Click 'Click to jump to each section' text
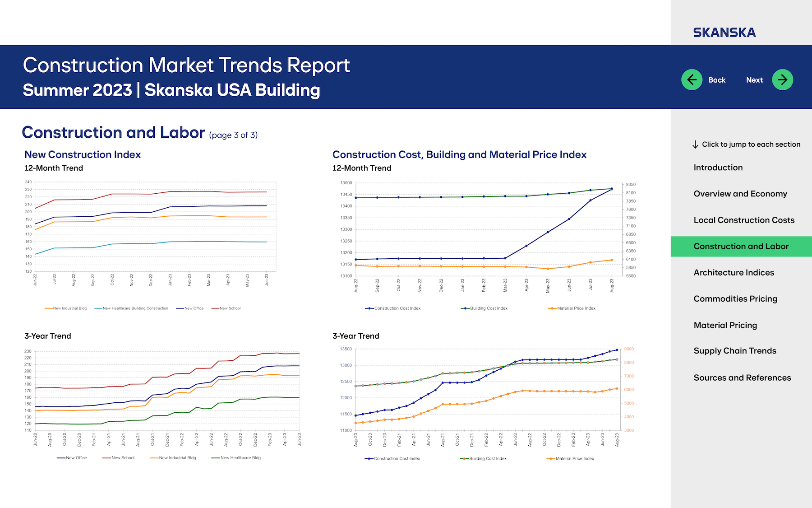The width and height of the screenshot is (812, 508). point(751,144)
